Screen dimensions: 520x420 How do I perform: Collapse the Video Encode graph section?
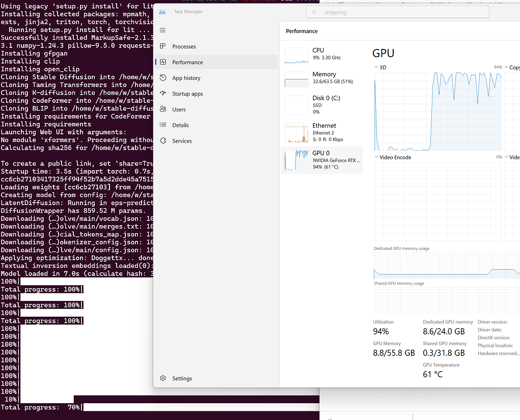[x=375, y=157]
